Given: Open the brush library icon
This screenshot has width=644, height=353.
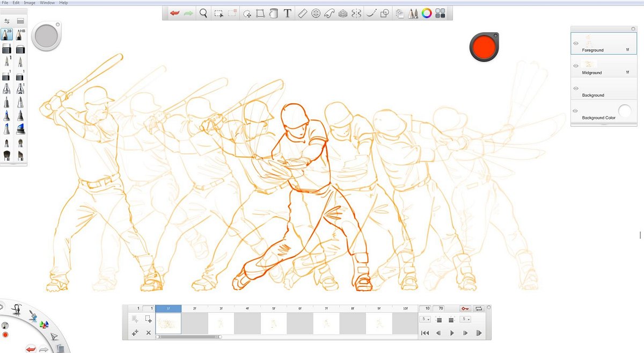Looking at the screenshot, I should click(x=20, y=21).
